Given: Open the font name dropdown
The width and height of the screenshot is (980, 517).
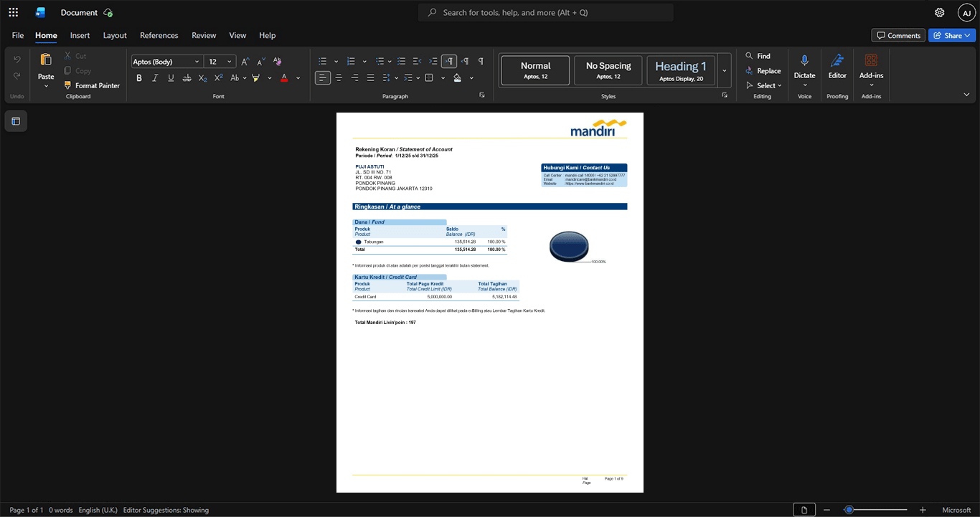Looking at the screenshot, I should point(197,62).
